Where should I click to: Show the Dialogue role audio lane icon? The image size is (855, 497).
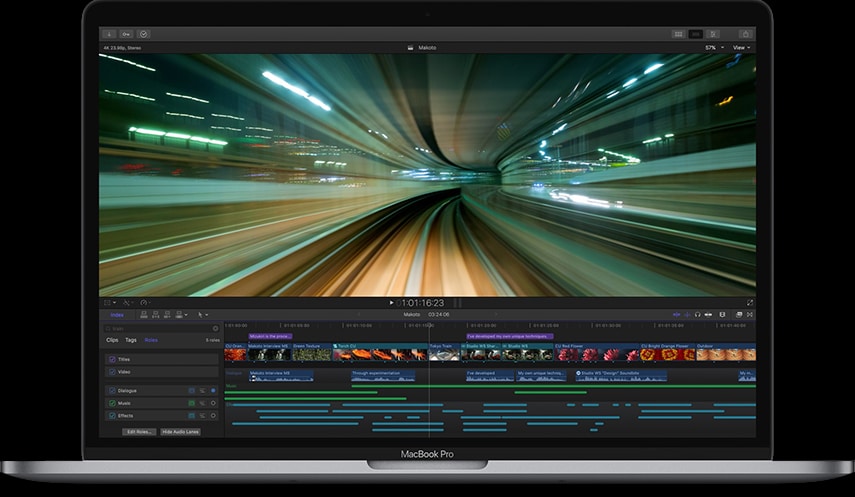tap(191, 391)
